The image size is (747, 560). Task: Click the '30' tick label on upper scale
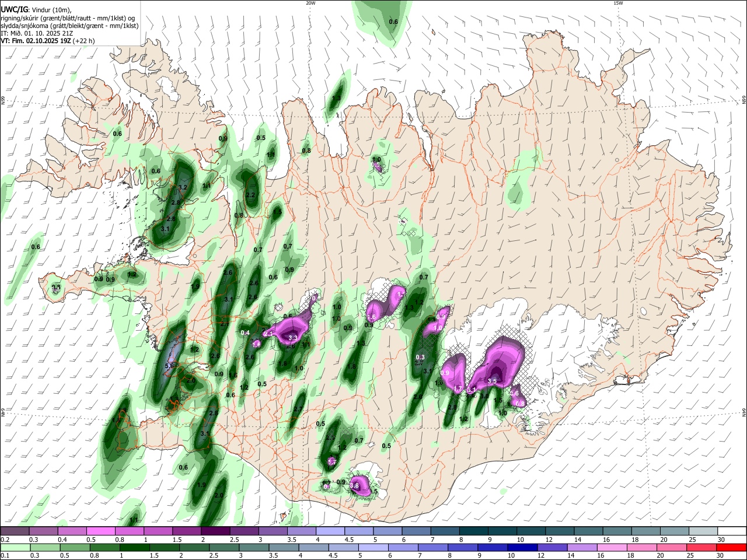[x=721, y=540]
